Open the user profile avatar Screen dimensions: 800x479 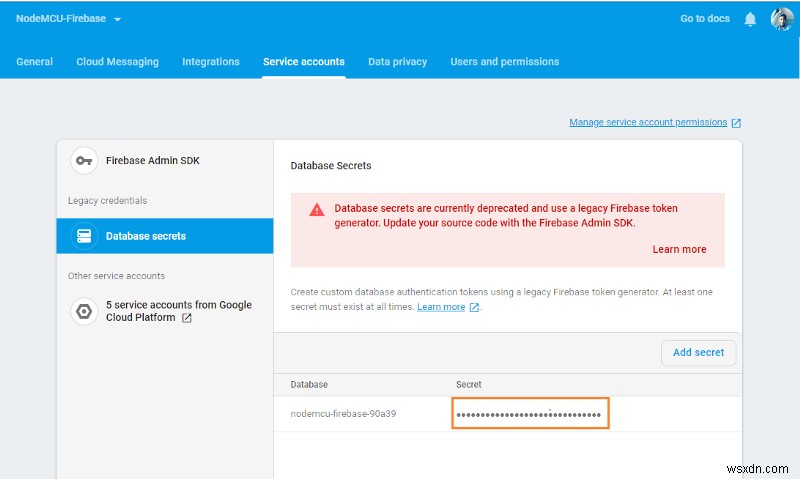point(782,19)
